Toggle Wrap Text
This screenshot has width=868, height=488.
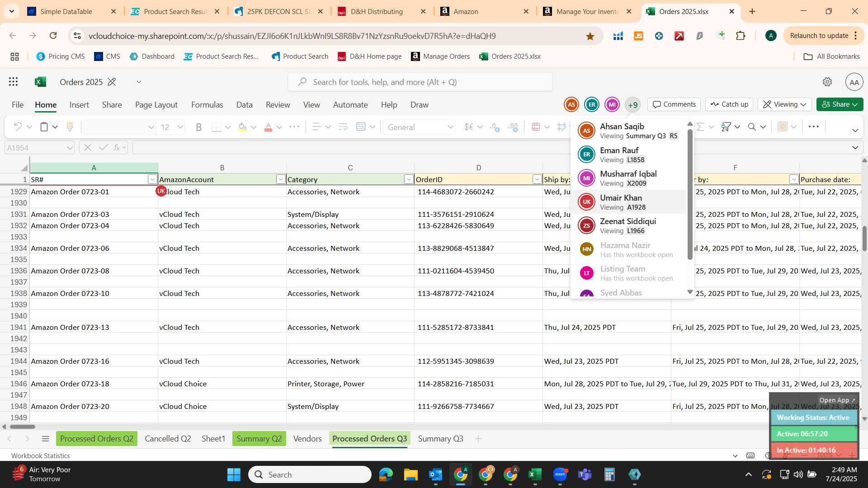pyautogui.click(x=343, y=127)
